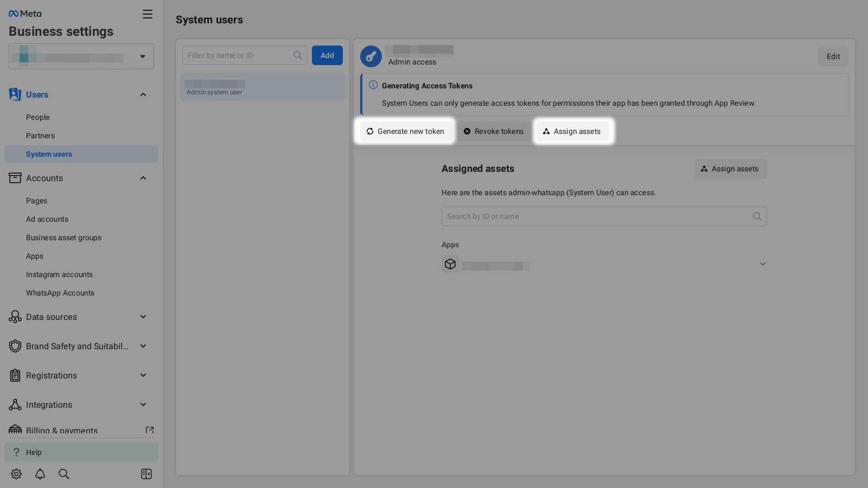This screenshot has height=488, width=868.
Task: Click Revoke tokens
Action: coord(494,131)
